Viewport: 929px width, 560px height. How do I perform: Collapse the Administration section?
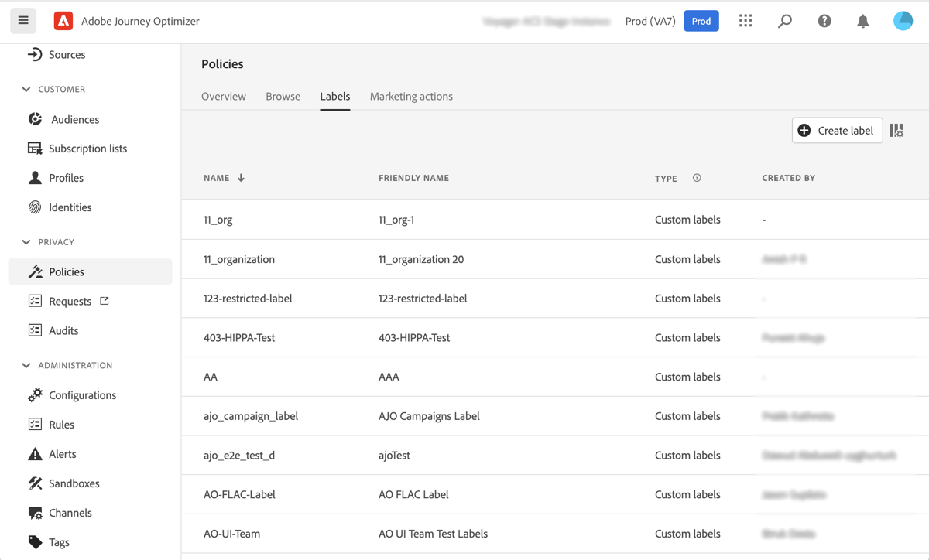[x=26, y=365]
